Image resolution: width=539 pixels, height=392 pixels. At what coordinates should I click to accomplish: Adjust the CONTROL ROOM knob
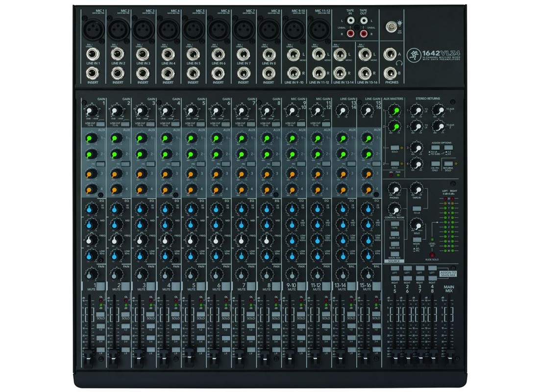(394, 210)
